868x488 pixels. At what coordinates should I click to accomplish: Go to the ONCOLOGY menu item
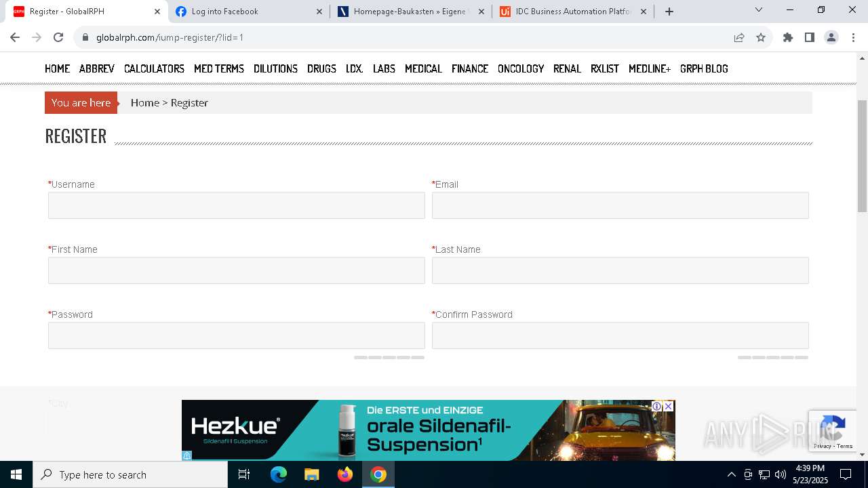tap(521, 68)
